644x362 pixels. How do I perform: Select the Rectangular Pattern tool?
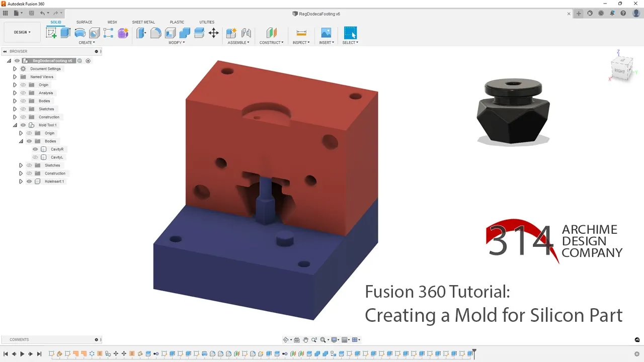[109, 33]
